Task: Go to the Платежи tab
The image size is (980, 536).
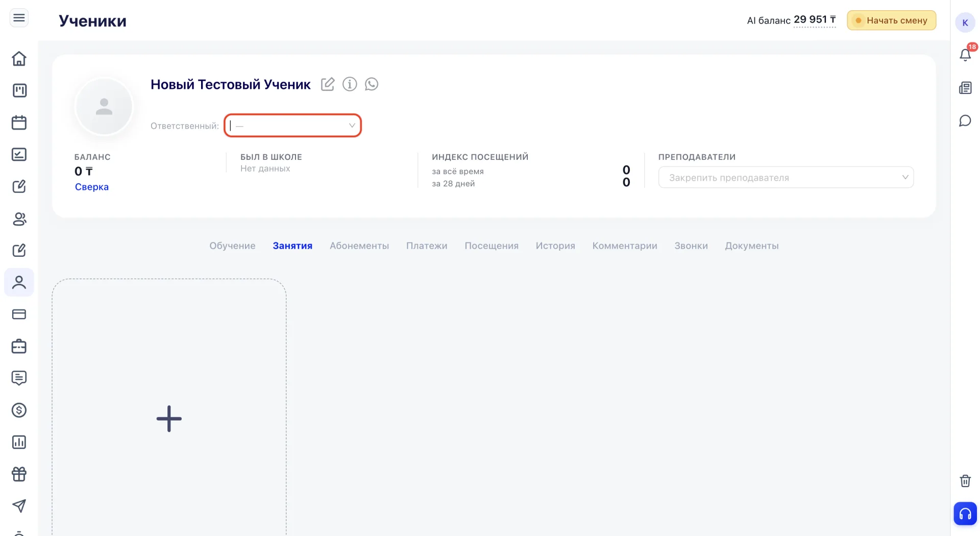Action: tap(427, 246)
